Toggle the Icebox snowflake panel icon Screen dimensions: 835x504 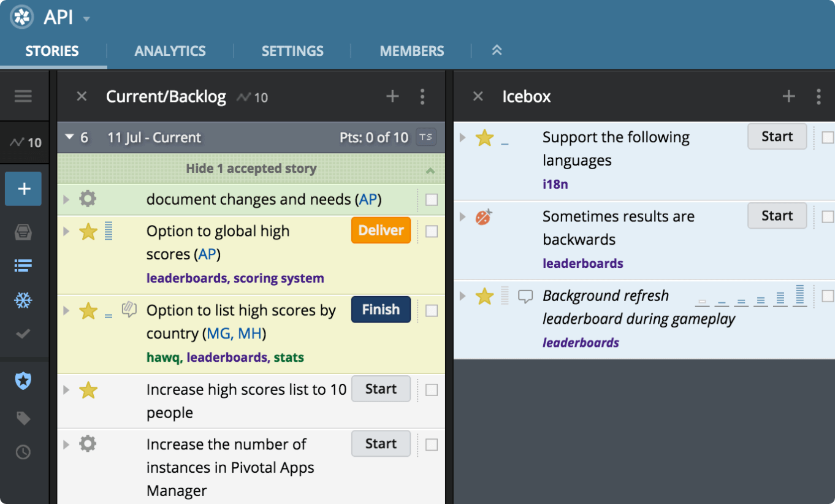point(23,300)
